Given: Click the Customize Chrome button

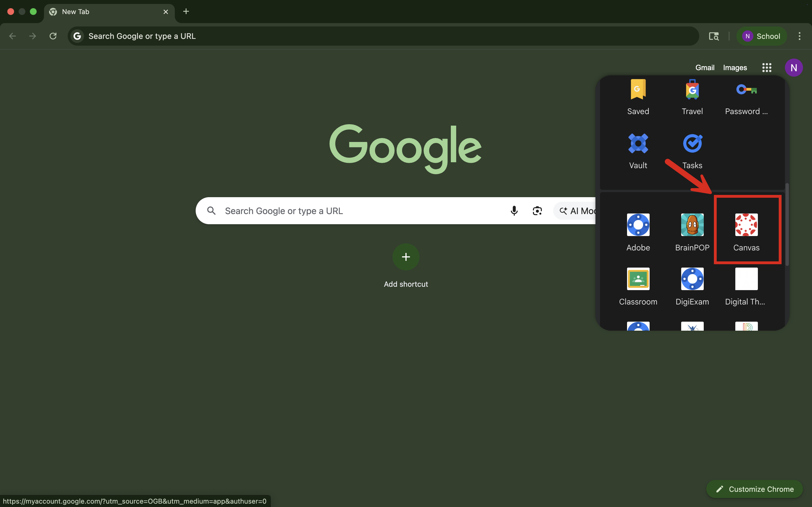Looking at the screenshot, I should pos(754,489).
